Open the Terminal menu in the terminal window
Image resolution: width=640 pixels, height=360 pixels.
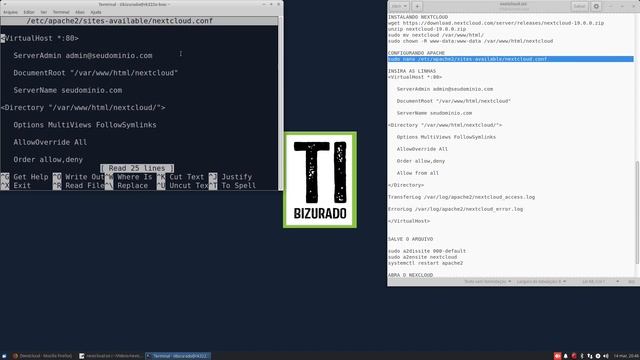click(61, 12)
